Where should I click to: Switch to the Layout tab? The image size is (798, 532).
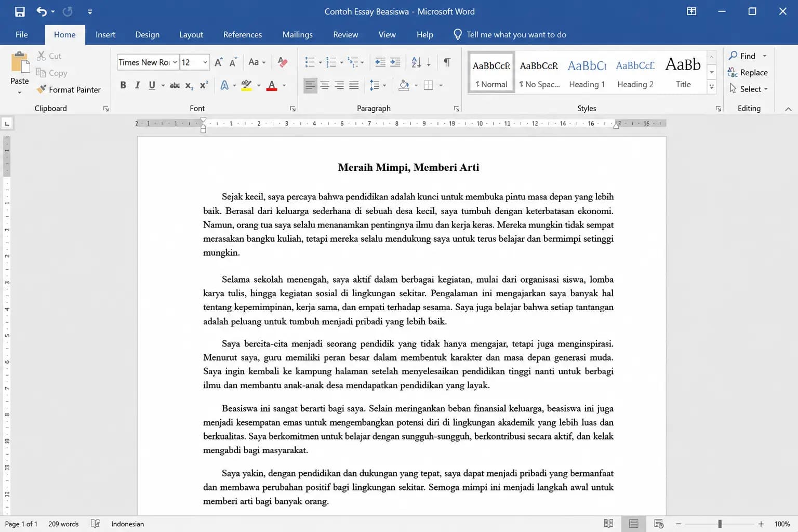pyautogui.click(x=191, y=34)
